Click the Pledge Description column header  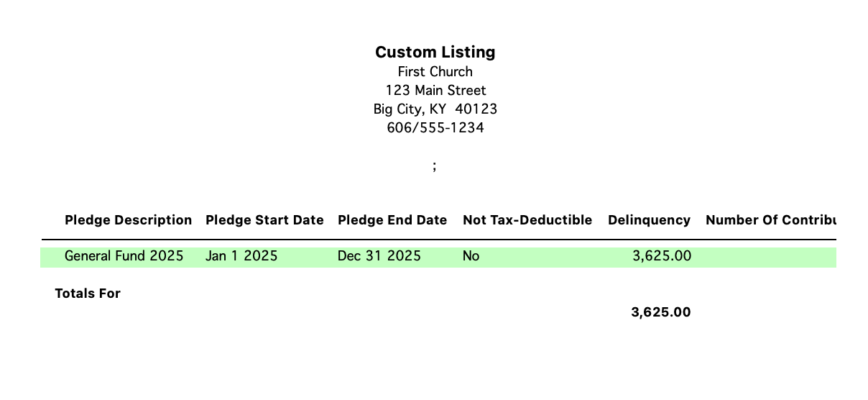coord(128,220)
